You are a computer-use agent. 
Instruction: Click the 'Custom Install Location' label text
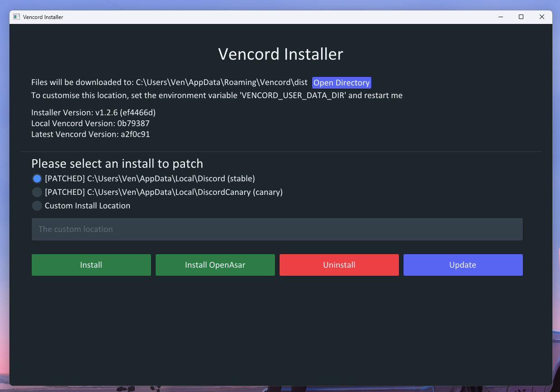coord(87,206)
